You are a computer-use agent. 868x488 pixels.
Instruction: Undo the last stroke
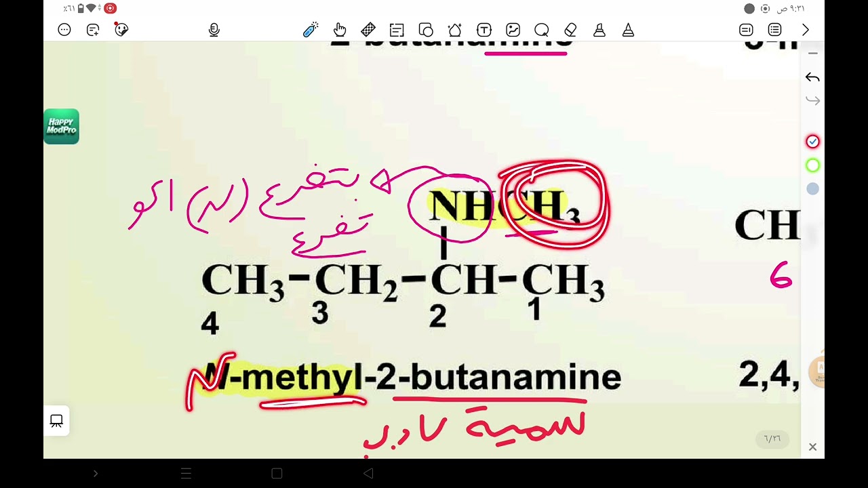(x=812, y=78)
